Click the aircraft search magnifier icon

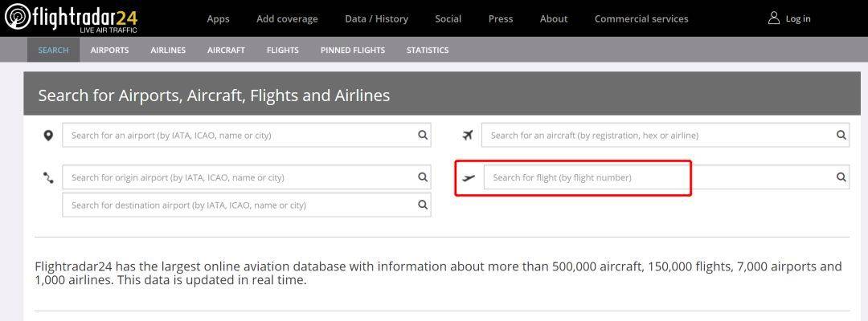841,135
